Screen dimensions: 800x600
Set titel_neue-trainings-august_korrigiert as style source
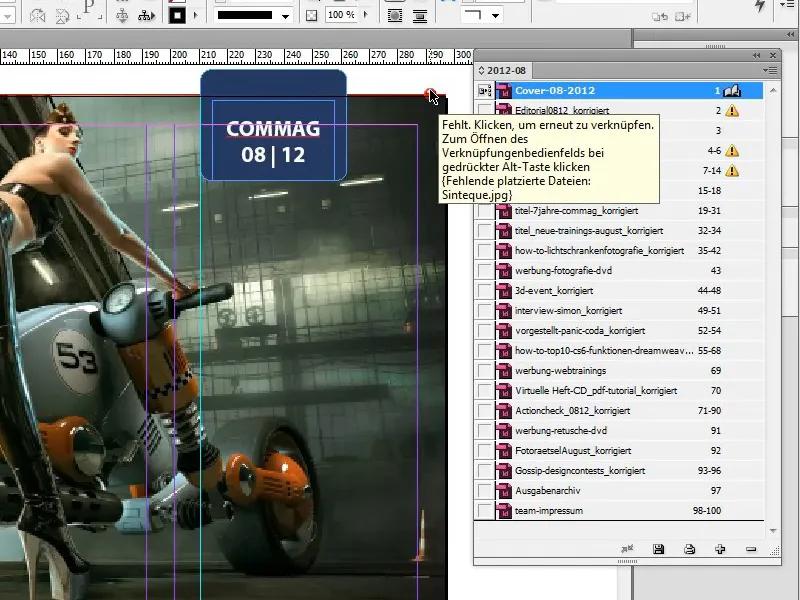click(x=484, y=231)
